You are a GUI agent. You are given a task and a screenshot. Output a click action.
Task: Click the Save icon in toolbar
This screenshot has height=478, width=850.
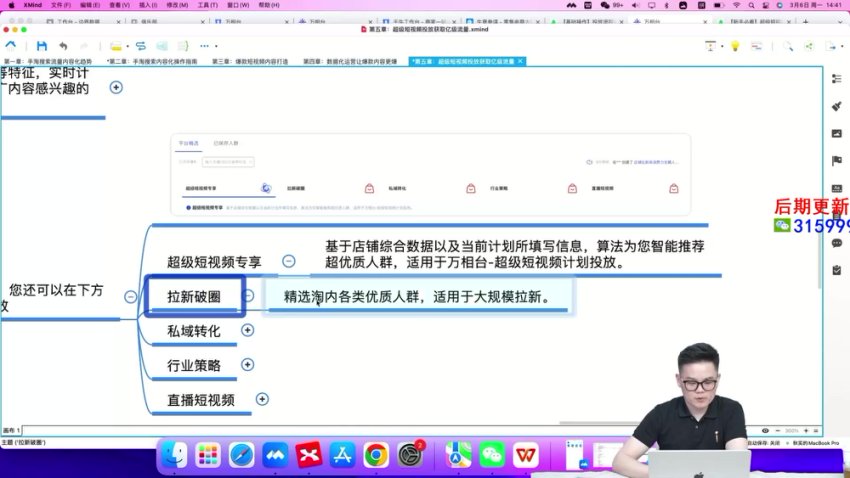[41, 46]
